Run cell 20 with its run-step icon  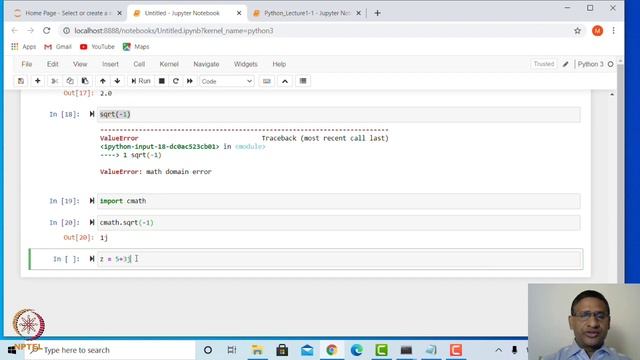(92, 222)
